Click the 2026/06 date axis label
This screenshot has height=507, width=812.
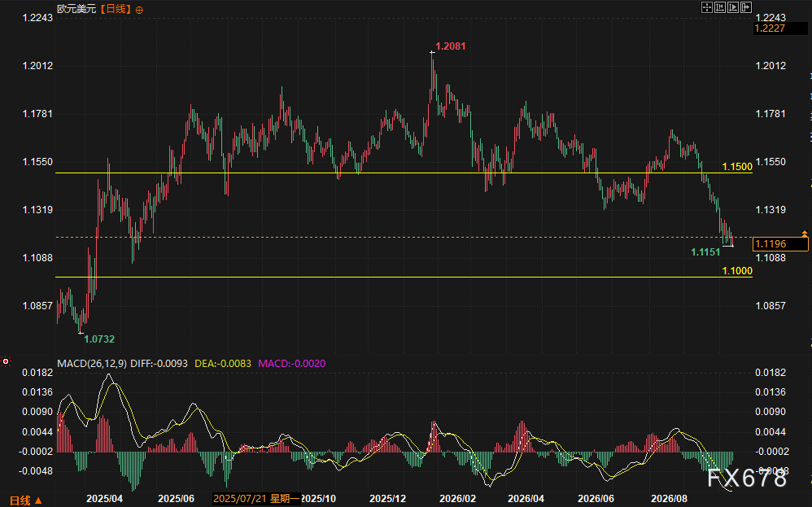pyautogui.click(x=596, y=499)
